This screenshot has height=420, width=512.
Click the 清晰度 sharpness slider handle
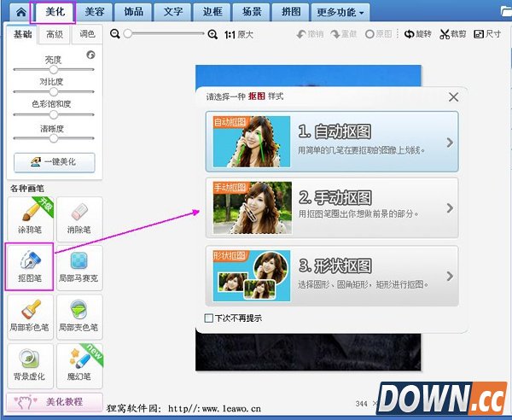coord(54,138)
